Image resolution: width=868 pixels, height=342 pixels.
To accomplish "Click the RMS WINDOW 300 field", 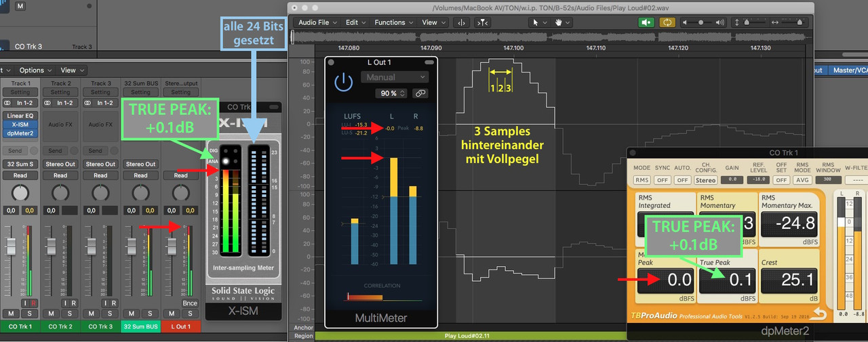I will click(829, 180).
